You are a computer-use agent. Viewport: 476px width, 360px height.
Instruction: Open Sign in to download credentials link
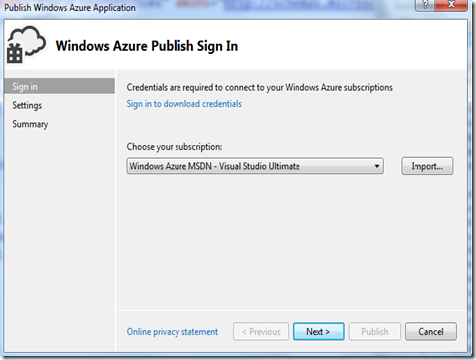[x=184, y=104]
